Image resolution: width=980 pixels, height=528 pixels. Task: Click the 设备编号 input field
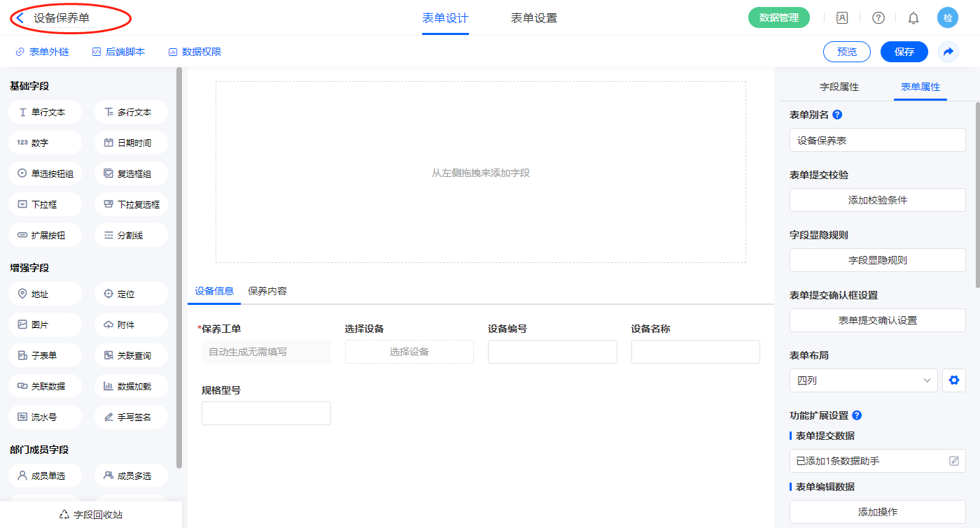tap(552, 352)
